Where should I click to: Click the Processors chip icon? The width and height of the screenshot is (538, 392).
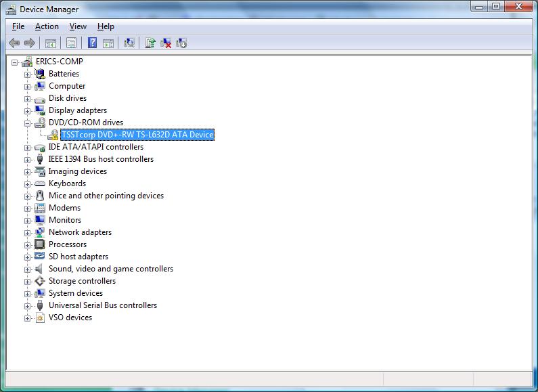pos(40,244)
